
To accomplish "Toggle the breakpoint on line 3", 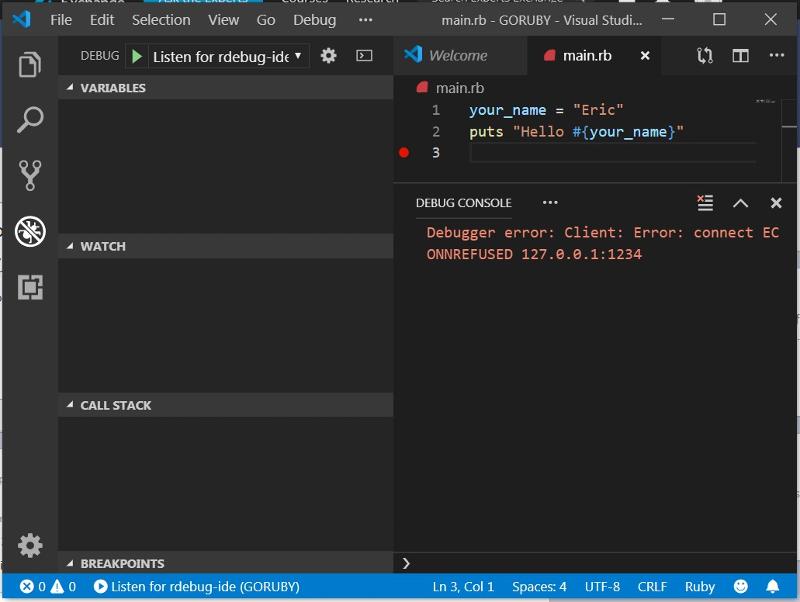I will point(404,153).
